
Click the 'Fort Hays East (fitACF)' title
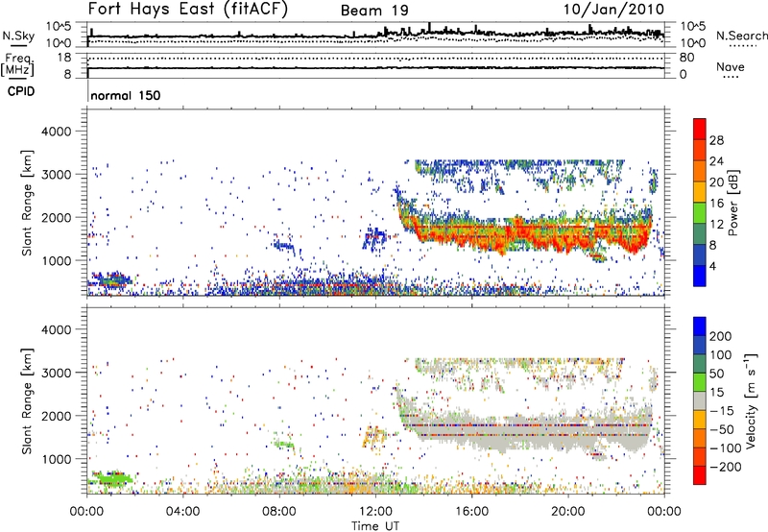pyautogui.click(x=188, y=10)
